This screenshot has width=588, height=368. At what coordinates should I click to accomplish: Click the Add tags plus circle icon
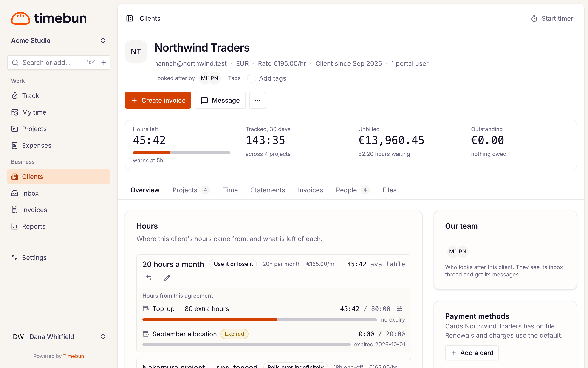252,78
